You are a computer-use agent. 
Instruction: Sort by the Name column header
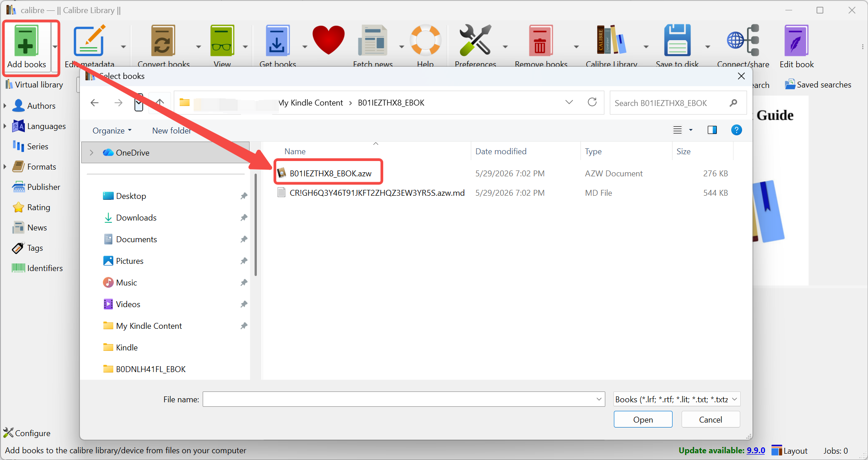(295, 152)
